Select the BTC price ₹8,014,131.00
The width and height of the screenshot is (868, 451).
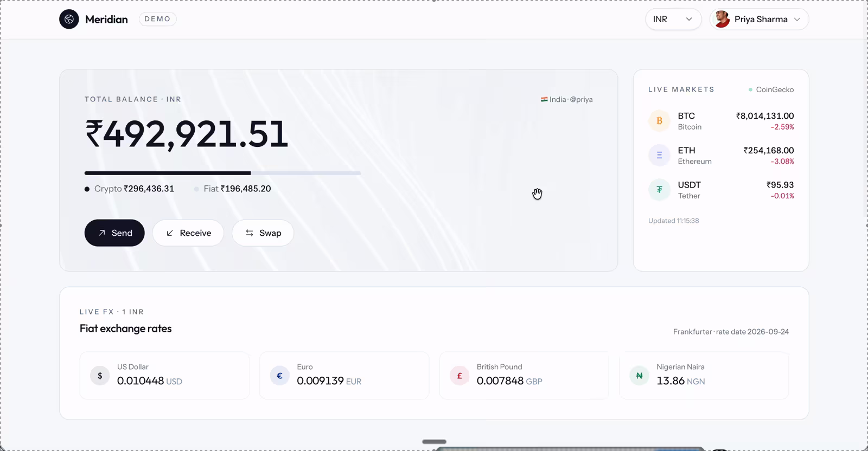click(765, 116)
